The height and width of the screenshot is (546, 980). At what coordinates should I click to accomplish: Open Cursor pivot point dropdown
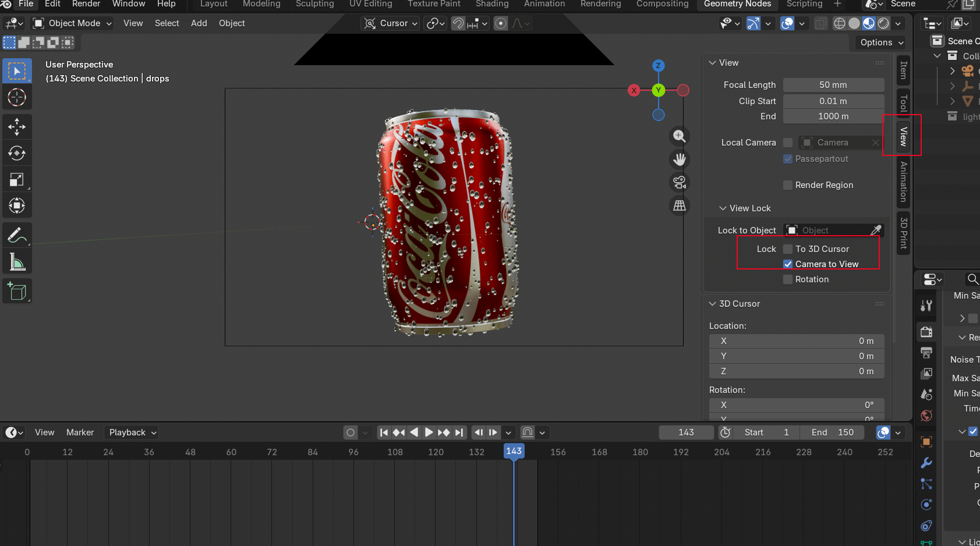click(x=391, y=23)
